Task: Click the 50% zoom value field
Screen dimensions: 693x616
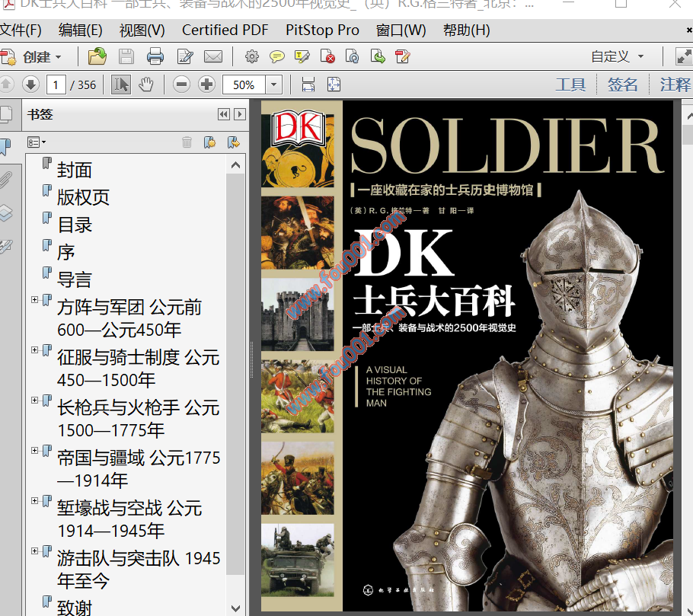Action: (x=244, y=85)
